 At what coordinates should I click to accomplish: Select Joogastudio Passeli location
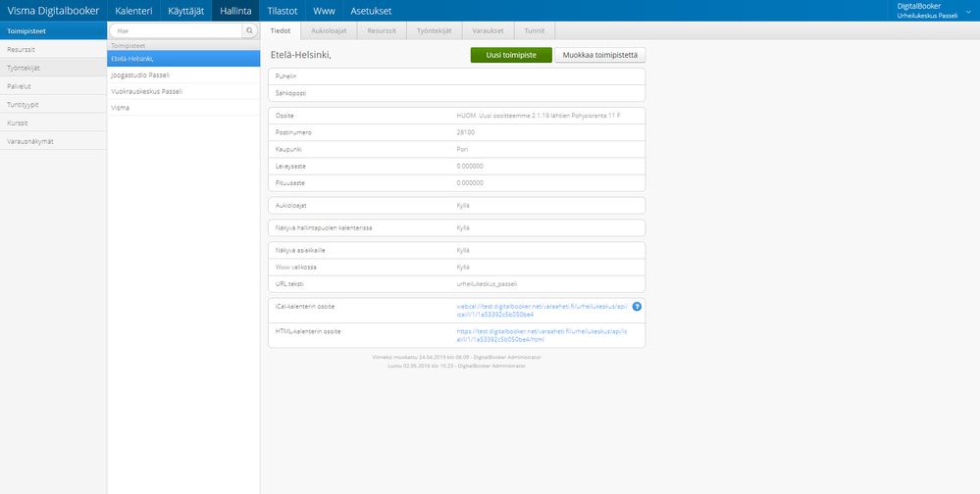pos(183,74)
